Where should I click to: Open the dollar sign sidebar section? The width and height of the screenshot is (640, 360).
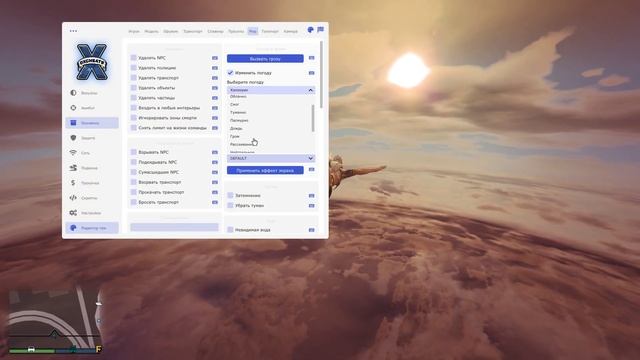point(92,183)
